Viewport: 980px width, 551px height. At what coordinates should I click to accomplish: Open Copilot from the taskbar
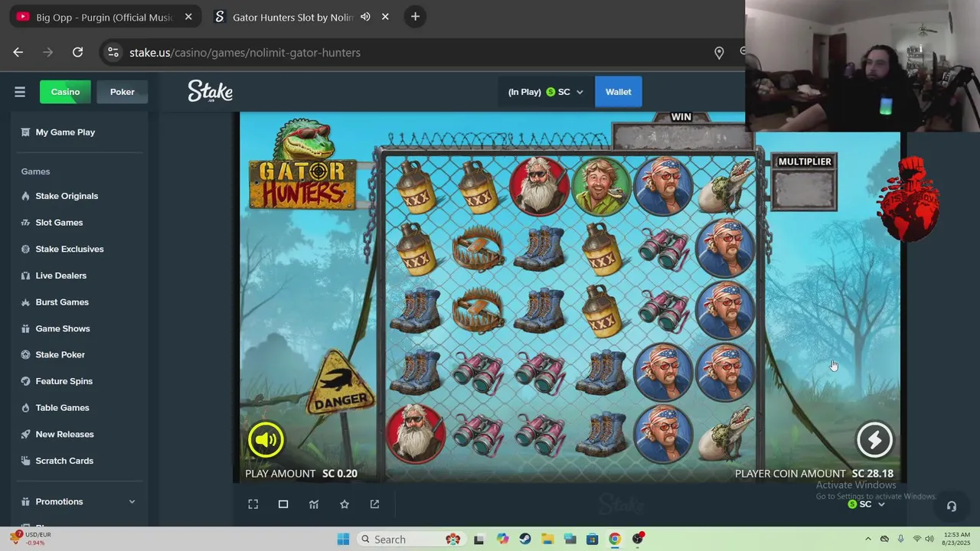(x=502, y=540)
